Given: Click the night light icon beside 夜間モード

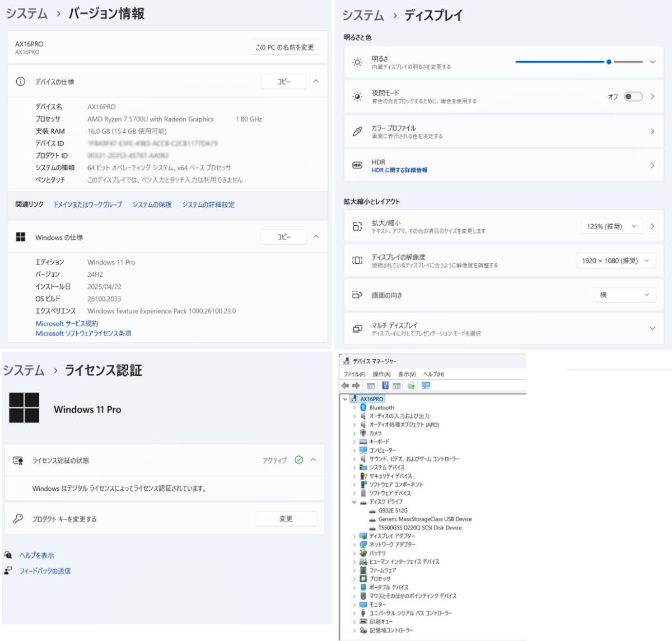Looking at the screenshot, I should pyautogui.click(x=357, y=96).
